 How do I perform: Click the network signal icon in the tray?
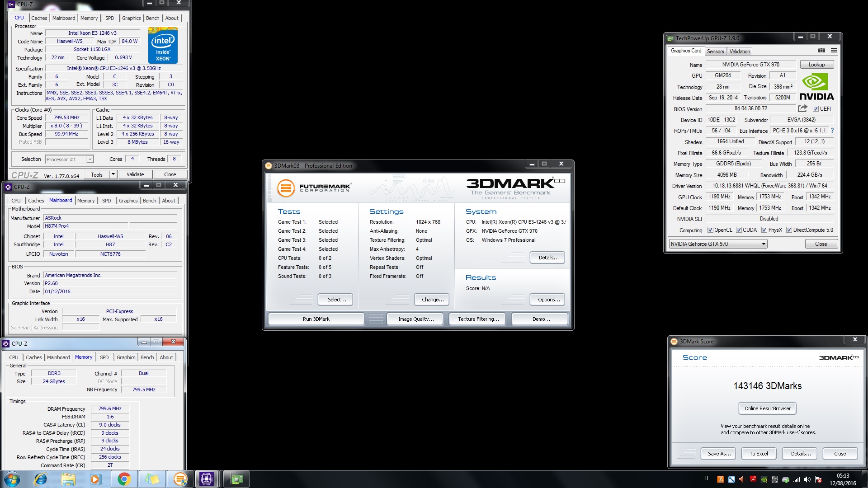[x=796, y=479]
